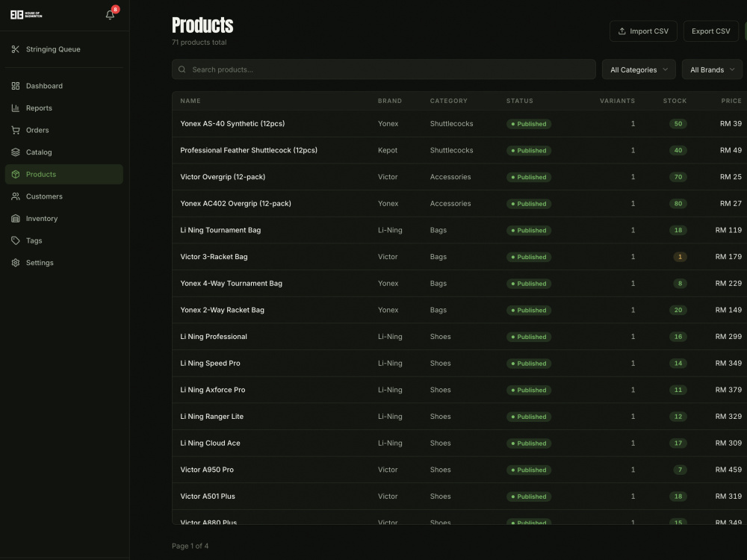The width and height of the screenshot is (747, 560).
Task: Click the Stringing Queue scissors icon
Action: click(15, 49)
